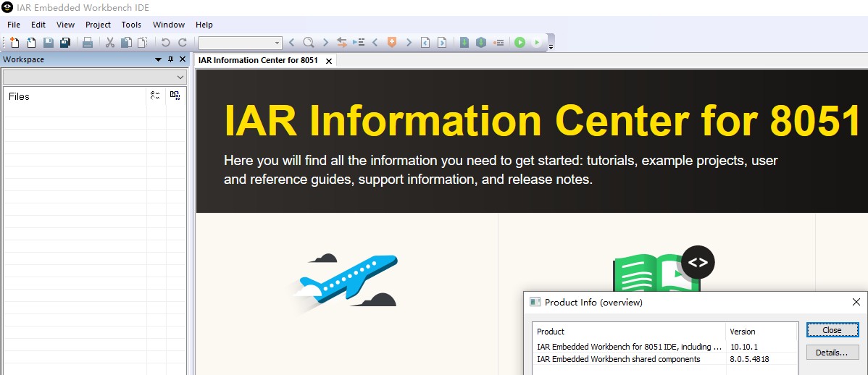
Task: Click the Replace orange arrows icon
Action: point(341,43)
